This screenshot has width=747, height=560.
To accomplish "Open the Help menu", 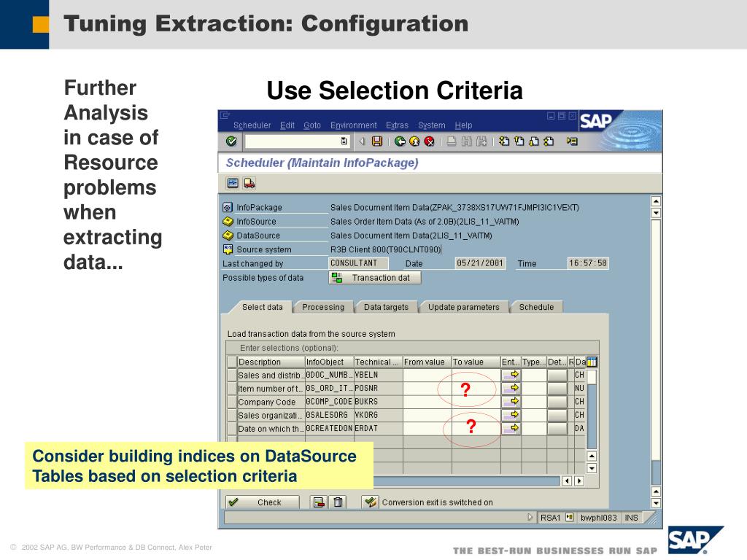I will pyautogui.click(x=463, y=125).
